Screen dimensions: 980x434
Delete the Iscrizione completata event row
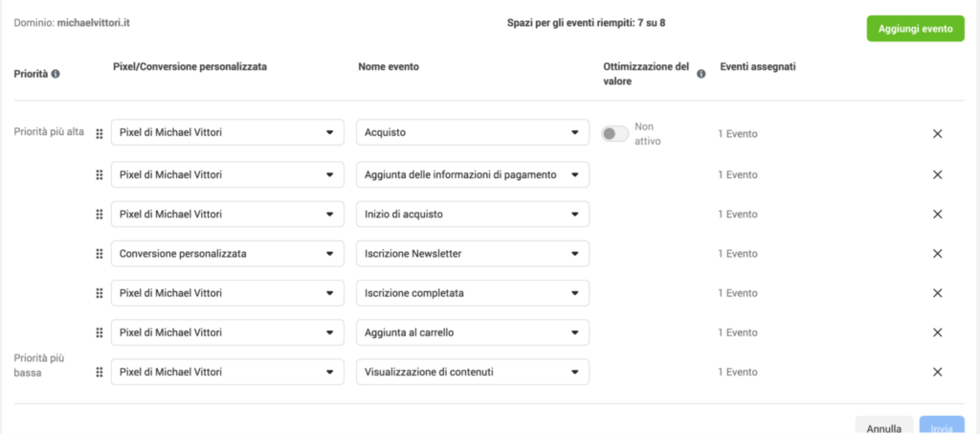(x=938, y=292)
